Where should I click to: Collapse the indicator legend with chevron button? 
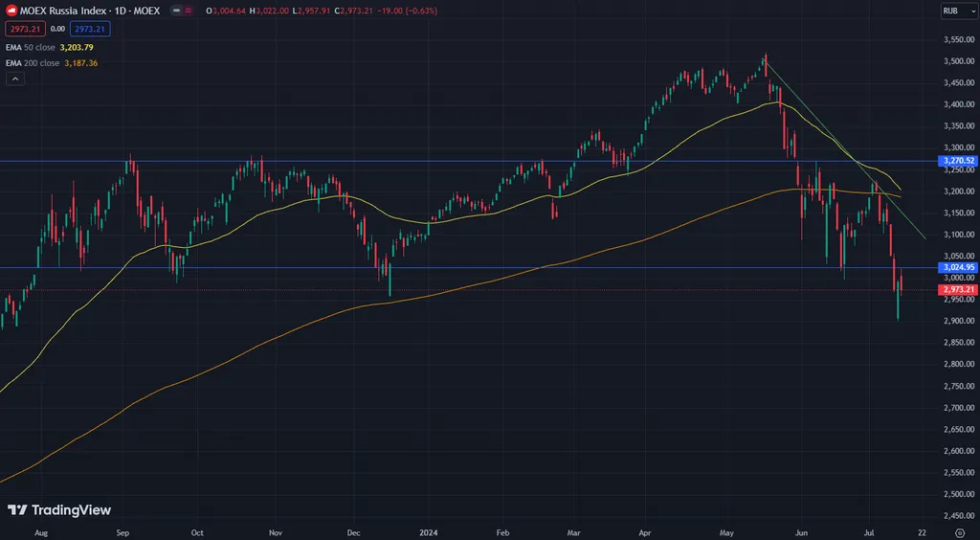(15, 79)
